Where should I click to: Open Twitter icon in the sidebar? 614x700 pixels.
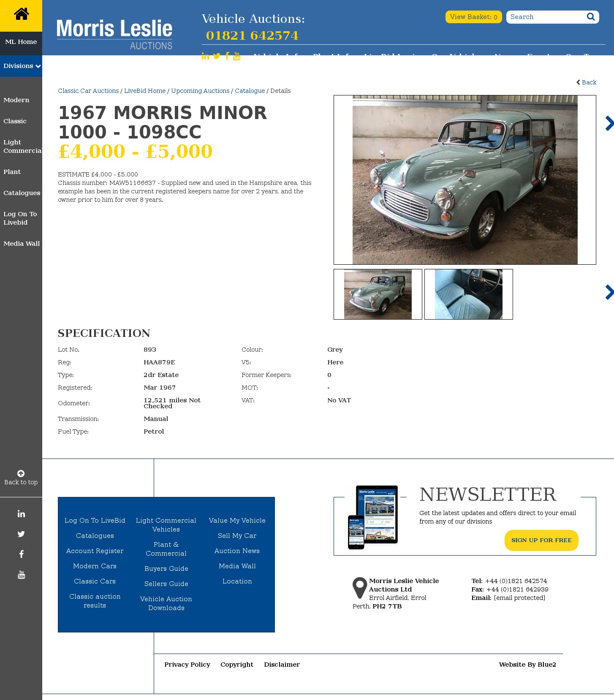[21, 534]
